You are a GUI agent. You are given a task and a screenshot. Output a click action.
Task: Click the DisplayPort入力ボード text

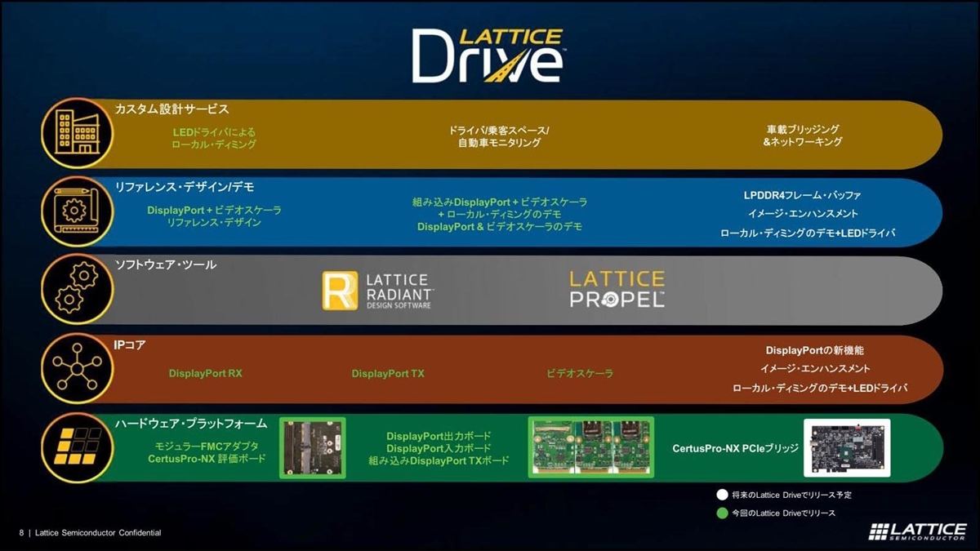(x=439, y=449)
